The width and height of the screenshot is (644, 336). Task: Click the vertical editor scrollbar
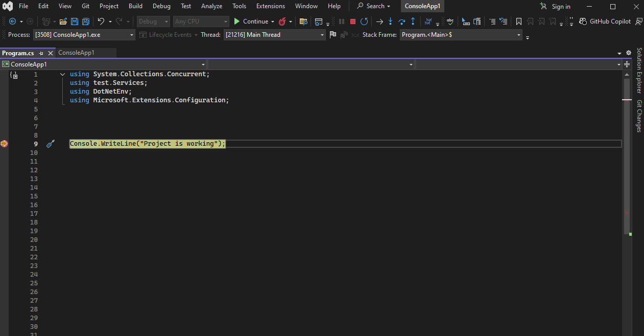pyautogui.click(x=627, y=153)
